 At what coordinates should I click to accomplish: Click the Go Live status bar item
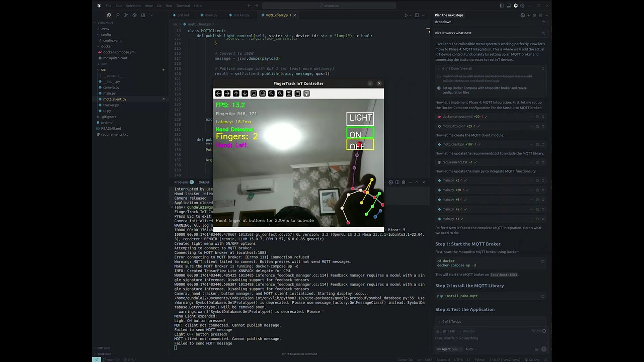[532, 359]
